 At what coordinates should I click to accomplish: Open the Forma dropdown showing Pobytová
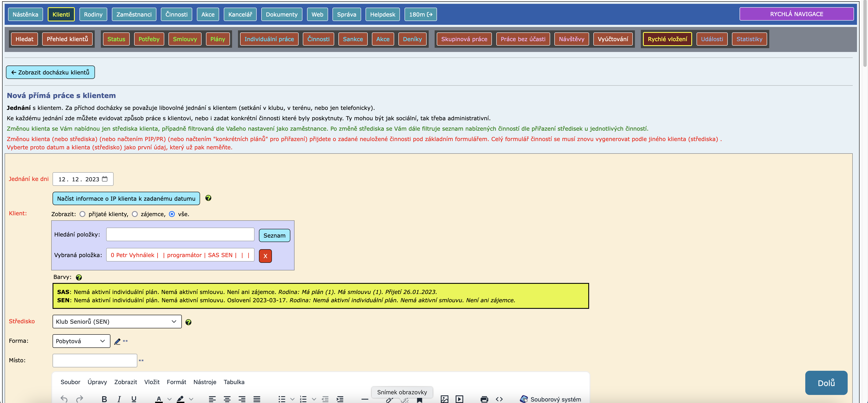(x=81, y=341)
